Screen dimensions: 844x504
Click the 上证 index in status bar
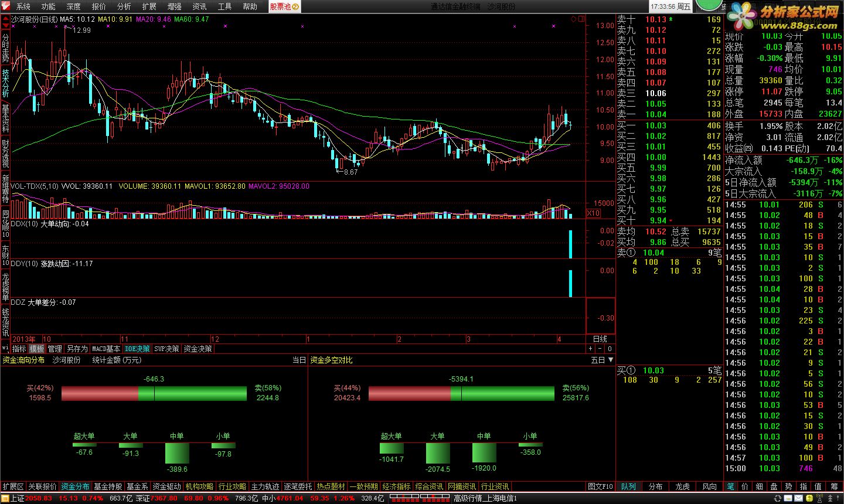18,498
